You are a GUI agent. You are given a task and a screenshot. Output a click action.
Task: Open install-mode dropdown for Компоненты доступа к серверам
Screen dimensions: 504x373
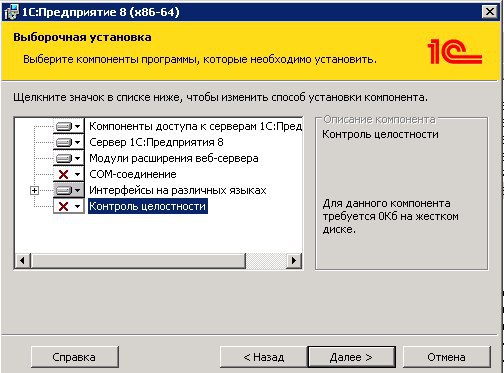point(68,126)
